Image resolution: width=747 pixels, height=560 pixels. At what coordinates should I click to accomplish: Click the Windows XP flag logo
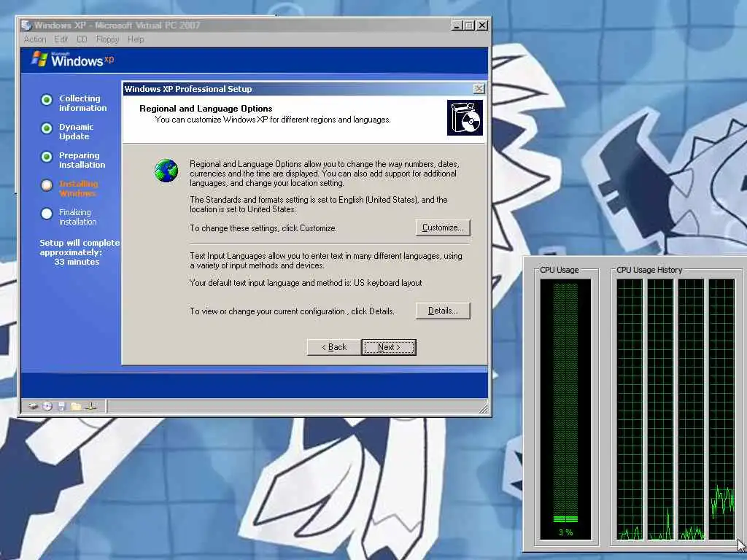click(x=39, y=59)
